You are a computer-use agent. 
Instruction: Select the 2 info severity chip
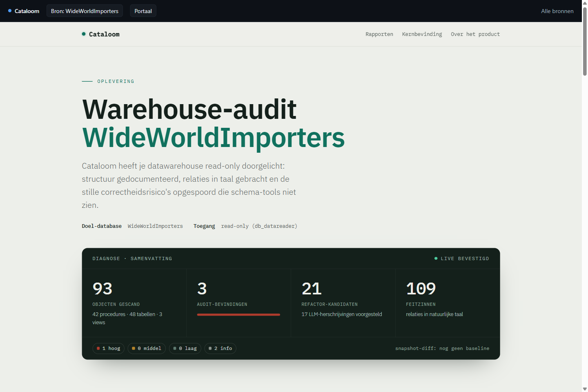coord(220,348)
